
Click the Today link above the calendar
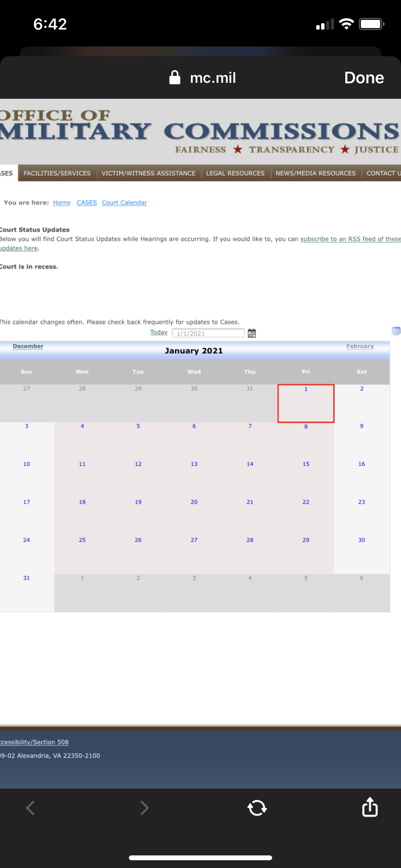click(x=159, y=332)
